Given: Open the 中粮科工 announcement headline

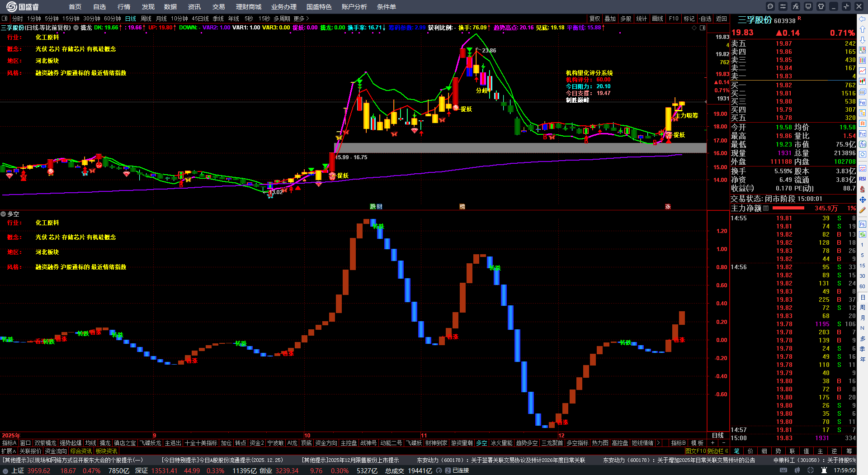Looking at the screenshot, I should click(815, 460).
